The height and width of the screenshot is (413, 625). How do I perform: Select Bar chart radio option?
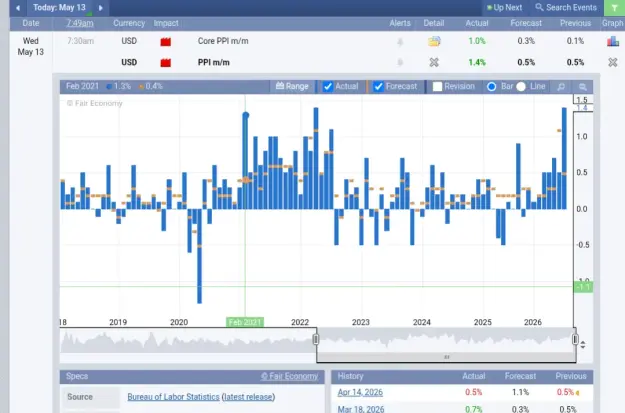pos(491,87)
